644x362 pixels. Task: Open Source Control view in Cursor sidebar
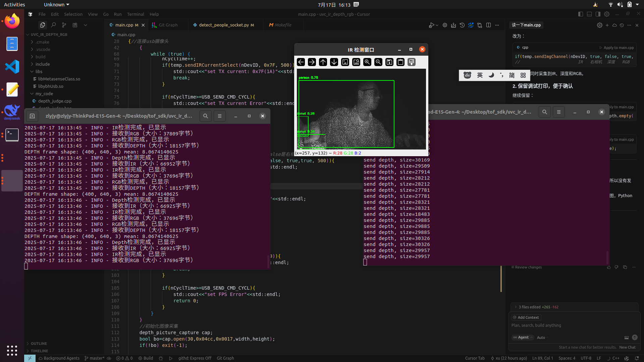pos(64,25)
